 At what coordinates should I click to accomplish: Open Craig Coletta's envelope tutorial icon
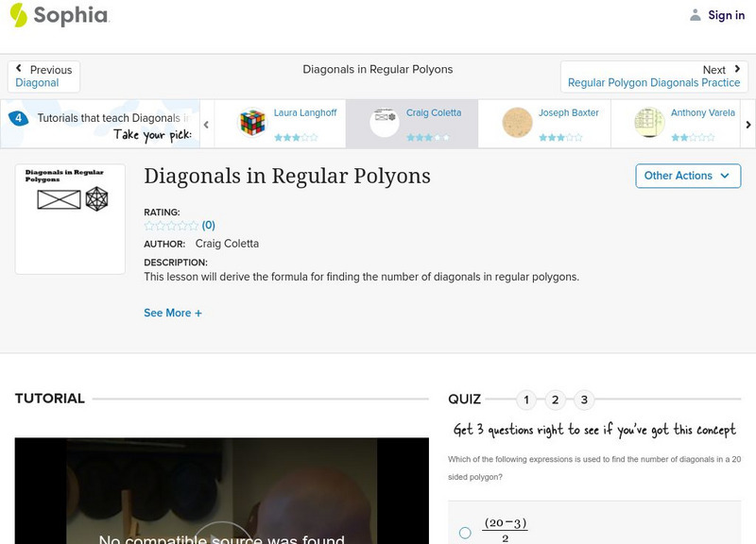click(x=382, y=118)
